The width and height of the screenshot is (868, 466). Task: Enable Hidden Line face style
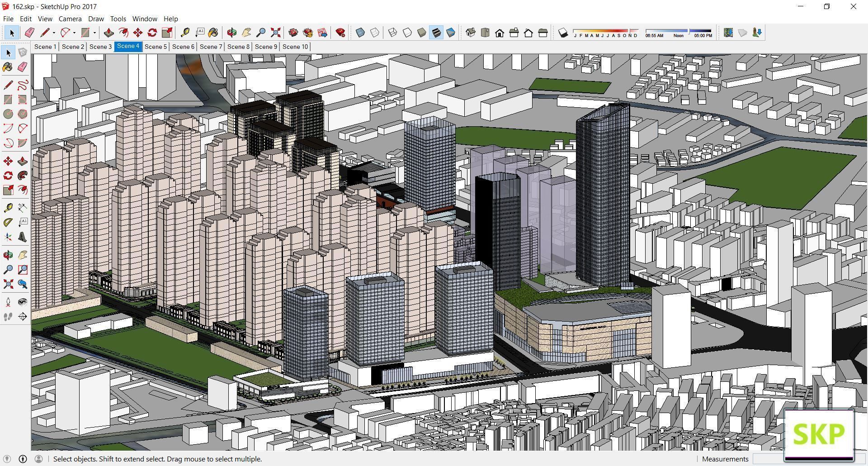tap(407, 33)
